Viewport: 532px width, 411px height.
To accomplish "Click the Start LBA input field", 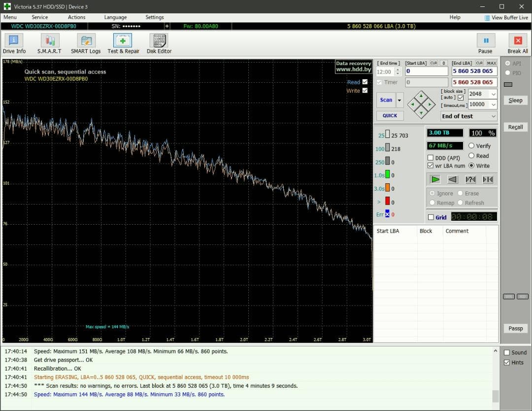I will (426, 71).
